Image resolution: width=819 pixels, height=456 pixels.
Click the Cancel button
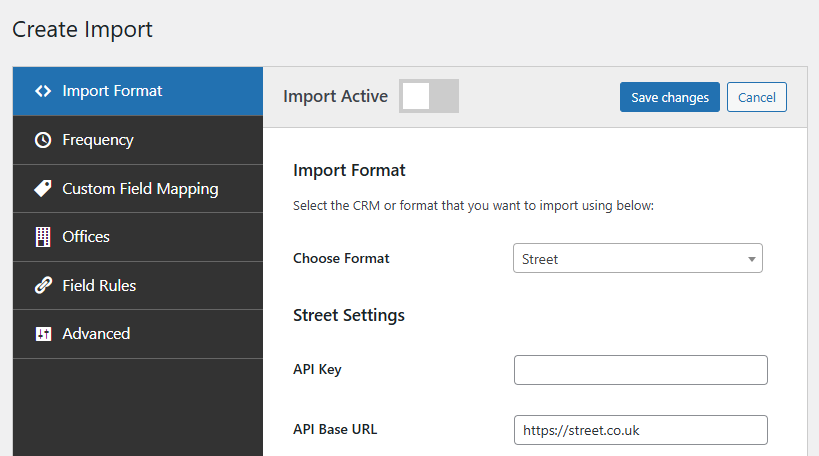coord(756,97)
